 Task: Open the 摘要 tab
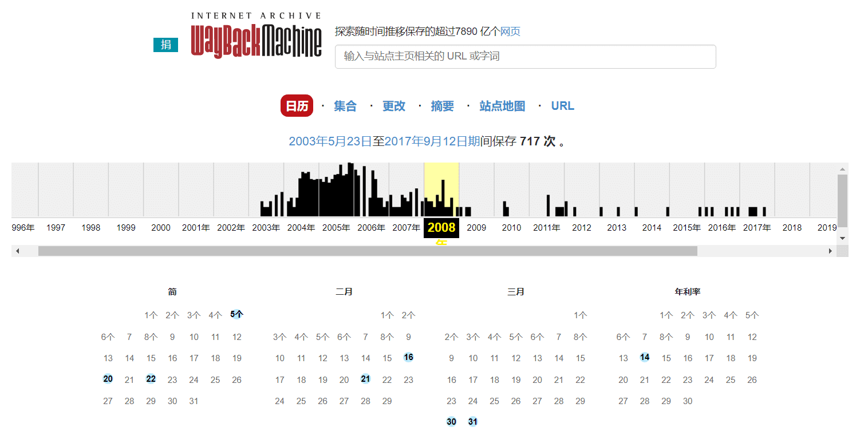(x=442, y=106)
